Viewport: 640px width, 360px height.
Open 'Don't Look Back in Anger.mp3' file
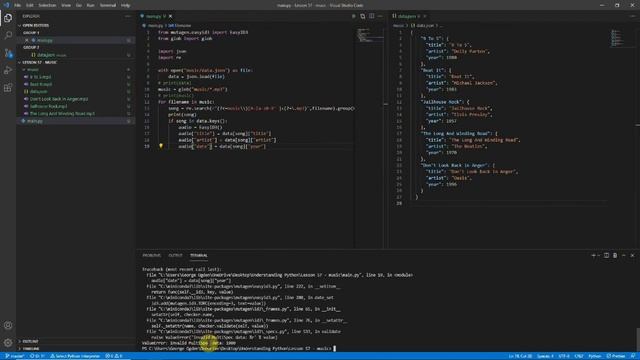click(76, 99)
